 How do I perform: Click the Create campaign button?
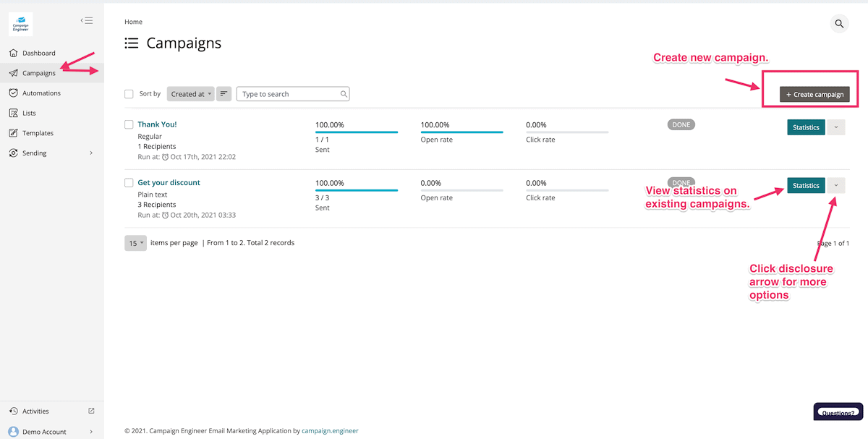click(814, 94)
